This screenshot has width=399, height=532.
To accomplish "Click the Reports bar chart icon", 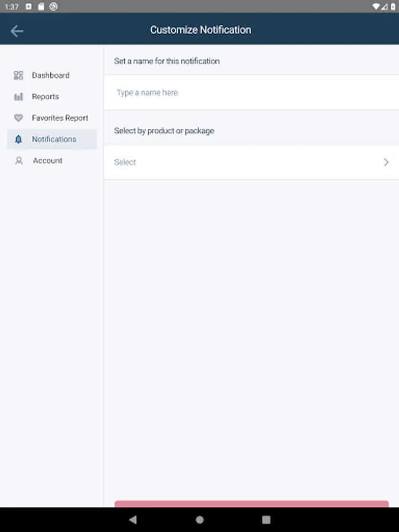I will (x=18, y=97).
